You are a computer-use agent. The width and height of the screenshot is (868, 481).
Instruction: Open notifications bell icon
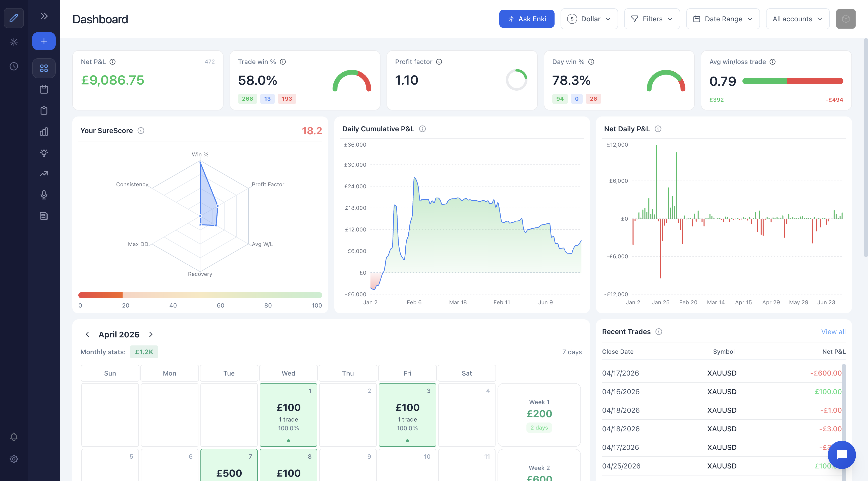coord(14,437)
